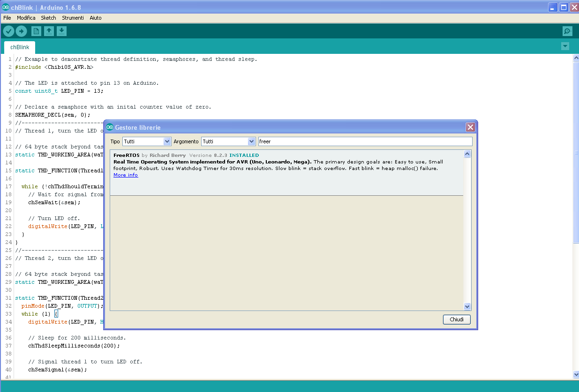
Task: Open the File menu
Action: click(7, 18)
